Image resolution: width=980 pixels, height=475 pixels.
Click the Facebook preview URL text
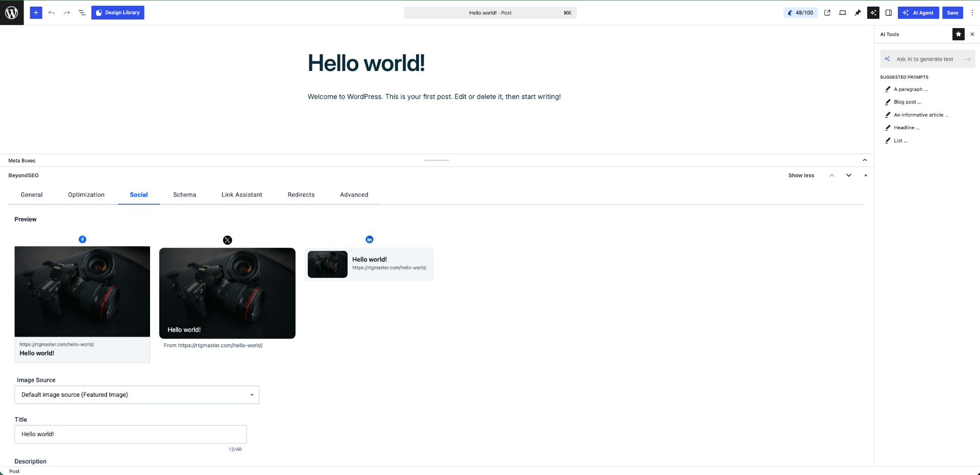point(57,345)
